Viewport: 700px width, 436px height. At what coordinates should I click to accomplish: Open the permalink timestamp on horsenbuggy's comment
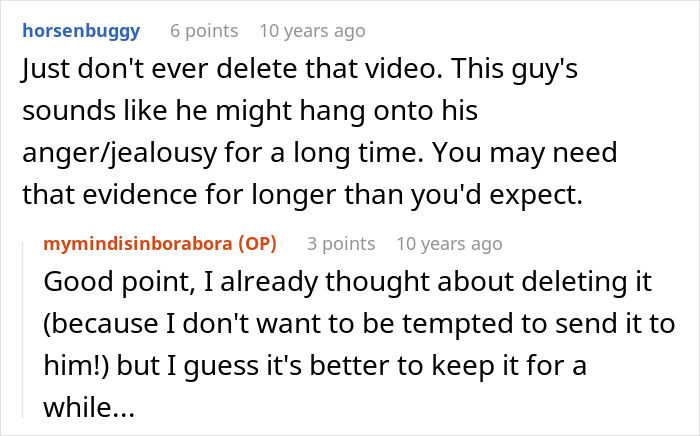[312, 31]
